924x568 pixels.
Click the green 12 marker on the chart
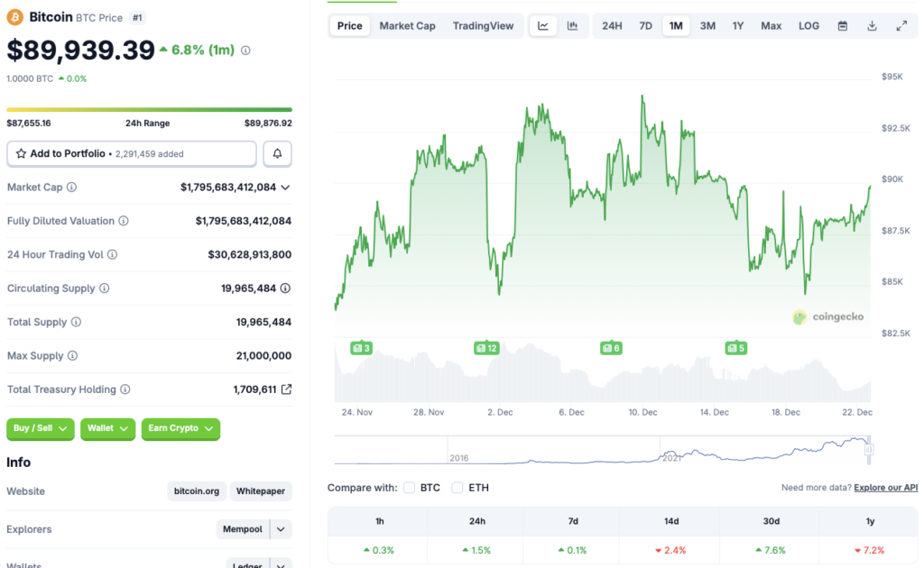coord(486,347)
